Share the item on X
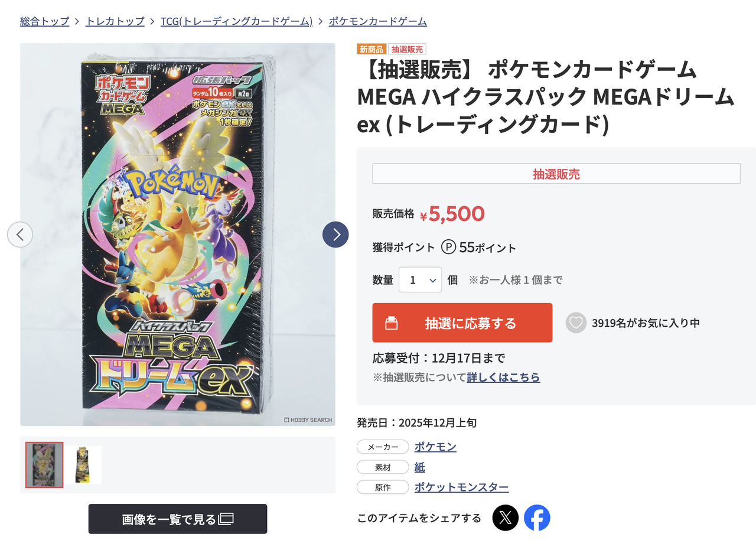The width and height of the screenshot is (756, 550). coord(506,518)
